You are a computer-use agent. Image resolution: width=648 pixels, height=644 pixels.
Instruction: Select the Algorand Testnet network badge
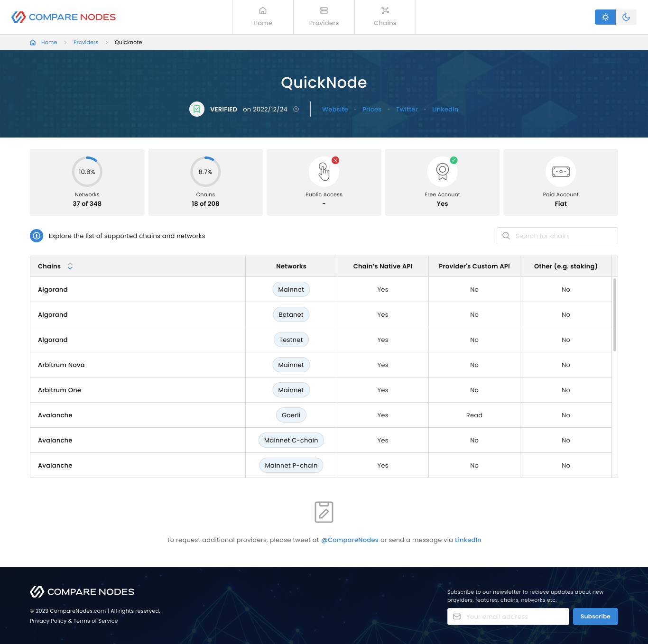(291, 340)
